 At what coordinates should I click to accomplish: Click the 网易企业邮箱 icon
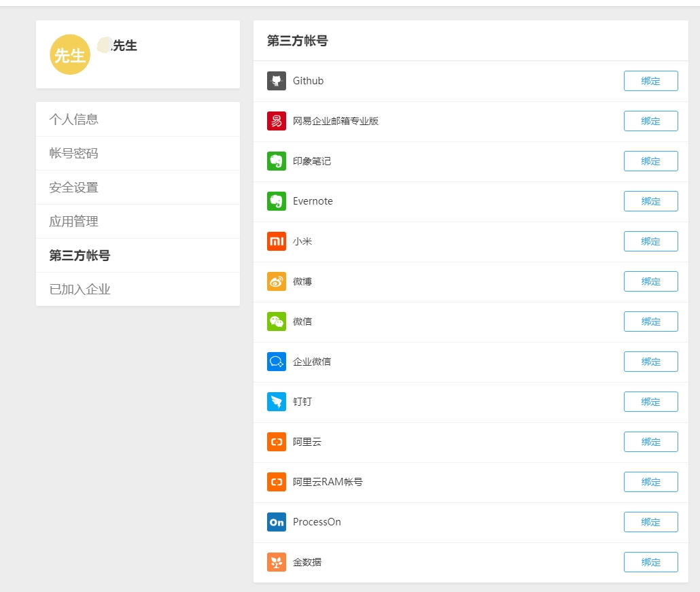277,120
